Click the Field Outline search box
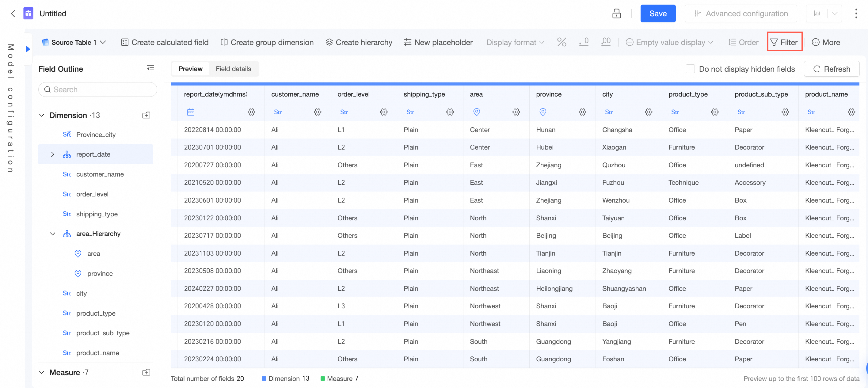Viewport: 868px width, 388px height. point(98,89)
